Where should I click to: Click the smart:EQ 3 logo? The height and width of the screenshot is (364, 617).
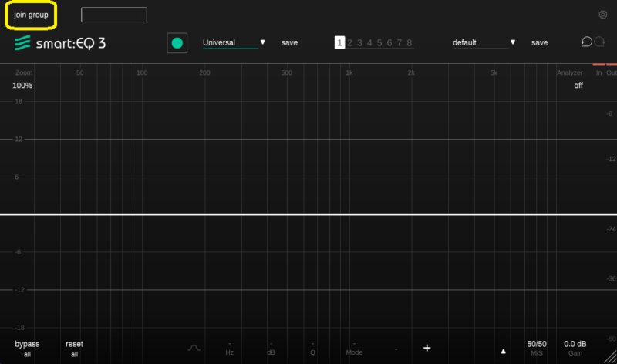point(60,42)
